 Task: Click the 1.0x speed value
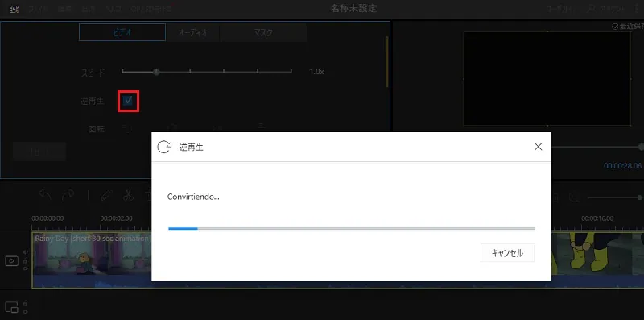tap(316, 72)
